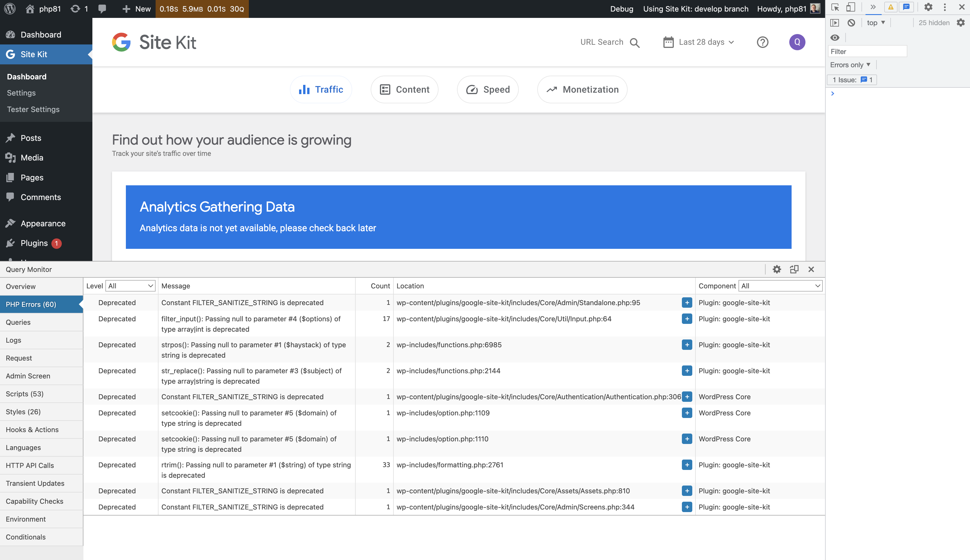Close the Query Monitor panel
Viewport: 970px width, 560px height.
point(811,269)
